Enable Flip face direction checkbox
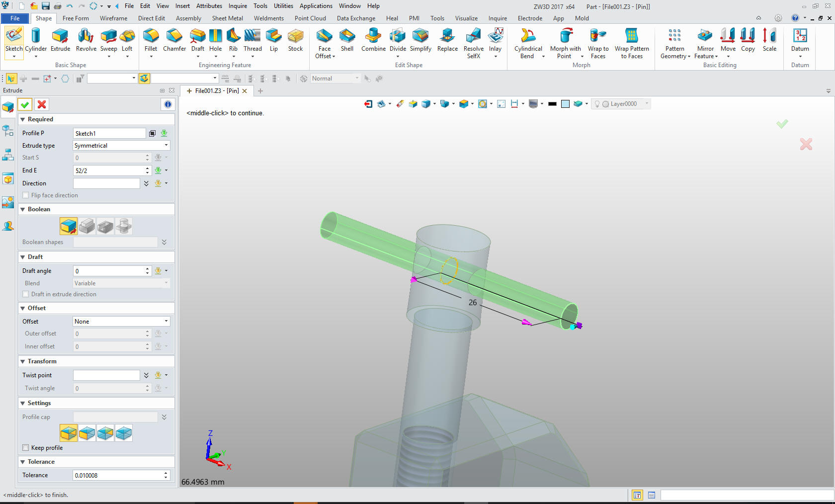This screenshot has width=835, height=504. tap(26, 195)
